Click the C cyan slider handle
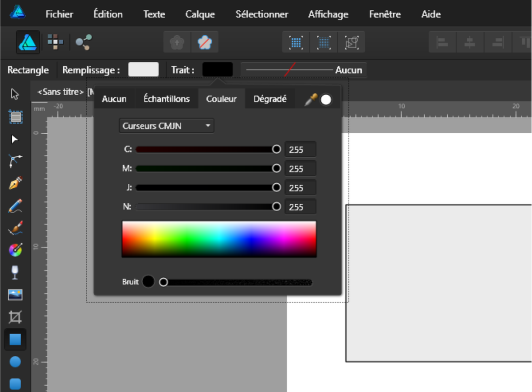532x392 pixels. click(x=277, y=149)
